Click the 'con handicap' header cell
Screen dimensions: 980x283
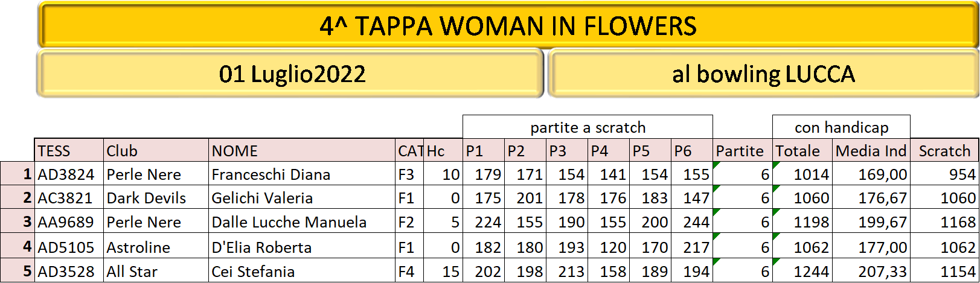coord(841,127)
